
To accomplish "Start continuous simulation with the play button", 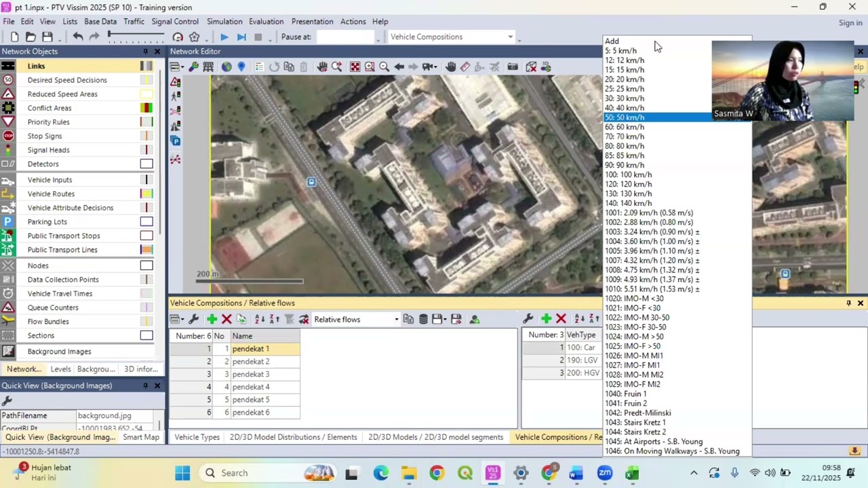I will (224, 37).
